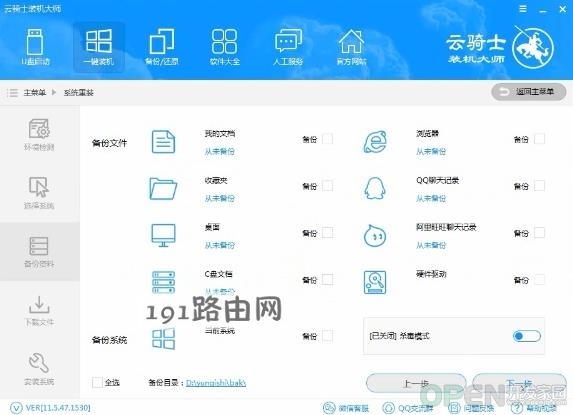Check the 我的文档 backup checkbox
Image resolution: width=573 pixels, height=415 pixels.
[327, 139]
